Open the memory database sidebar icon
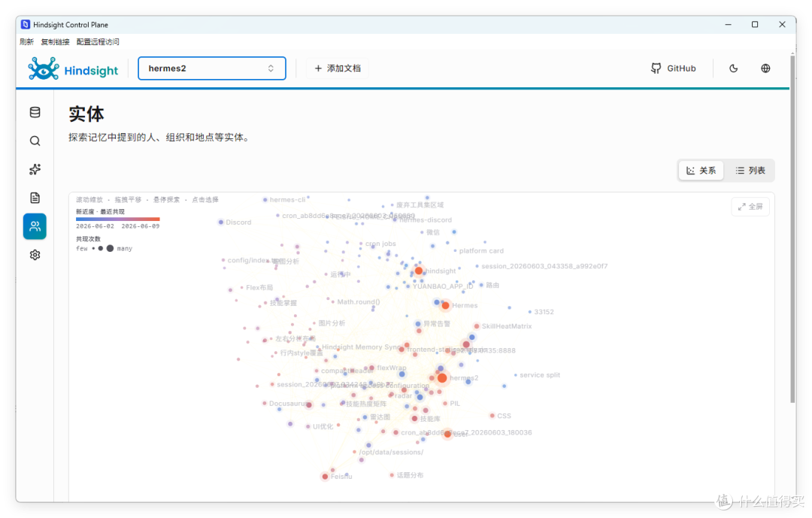Image resolution: width=812 pixels, height=518 pixels. (35, 112)
